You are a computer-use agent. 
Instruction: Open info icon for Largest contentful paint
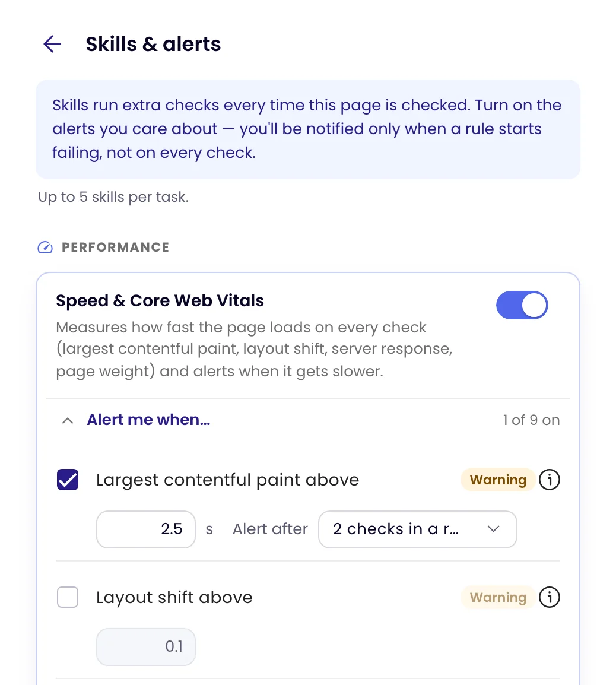click(x=549, y=480)
